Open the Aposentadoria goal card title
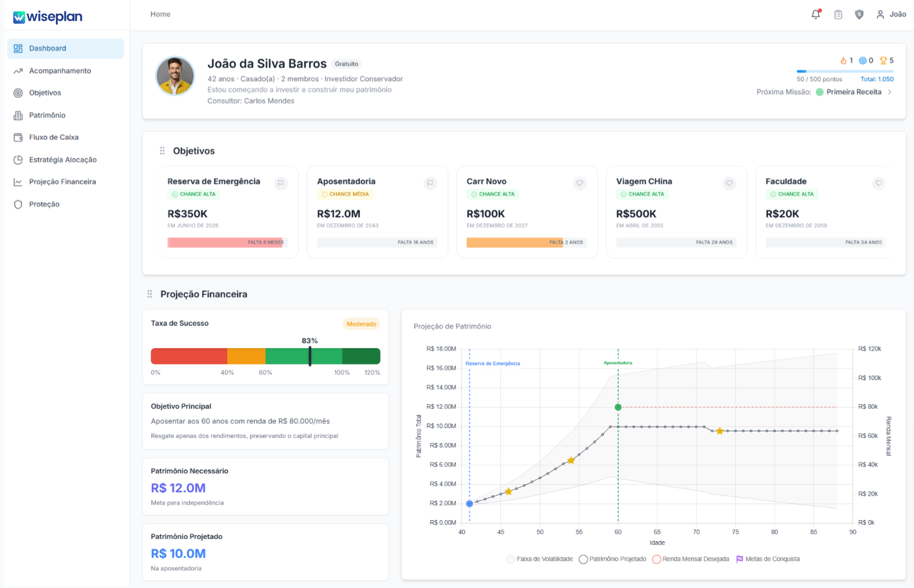This screenshot has width=914, height=588. (x=346, y=182)
